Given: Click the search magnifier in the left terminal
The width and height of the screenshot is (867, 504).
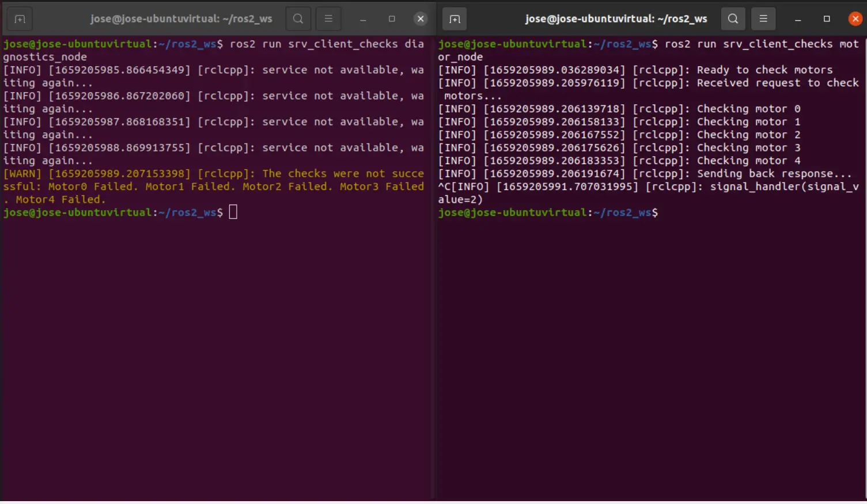Looking at the screenshot, I should (298, 18).
